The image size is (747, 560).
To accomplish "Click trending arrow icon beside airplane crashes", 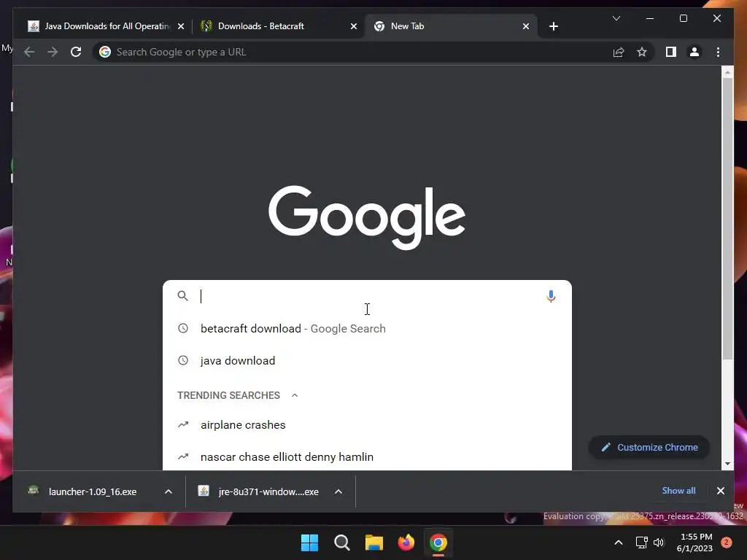I will pos(183,424).
